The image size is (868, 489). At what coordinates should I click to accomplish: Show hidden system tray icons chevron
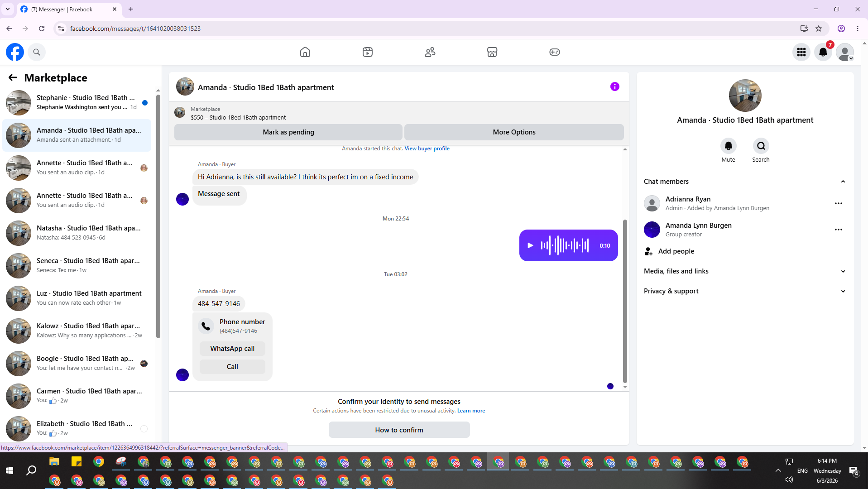coord(778,470)
